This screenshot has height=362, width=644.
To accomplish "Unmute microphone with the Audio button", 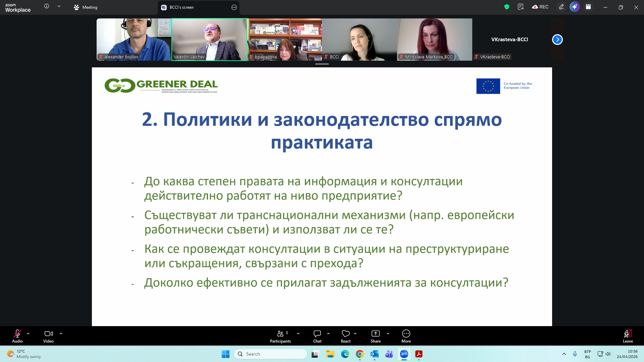I will [x=17, y=336].
